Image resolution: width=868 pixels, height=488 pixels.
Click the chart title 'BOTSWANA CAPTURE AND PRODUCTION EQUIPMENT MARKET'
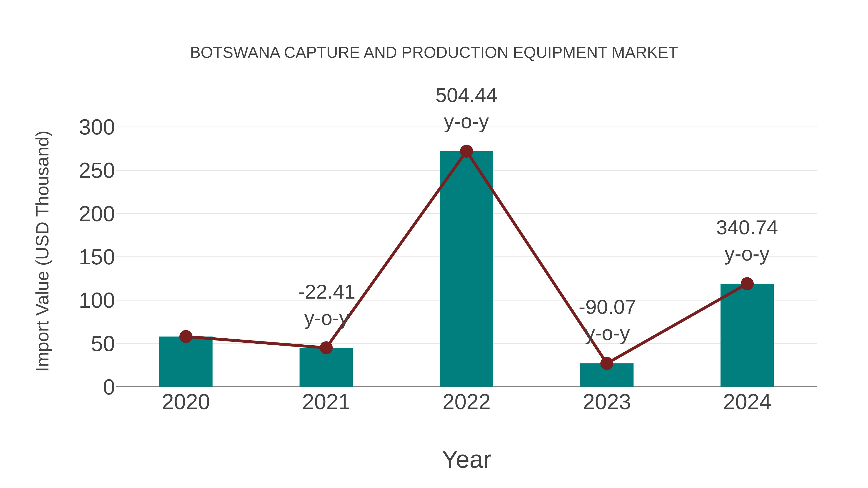[434, 53]
